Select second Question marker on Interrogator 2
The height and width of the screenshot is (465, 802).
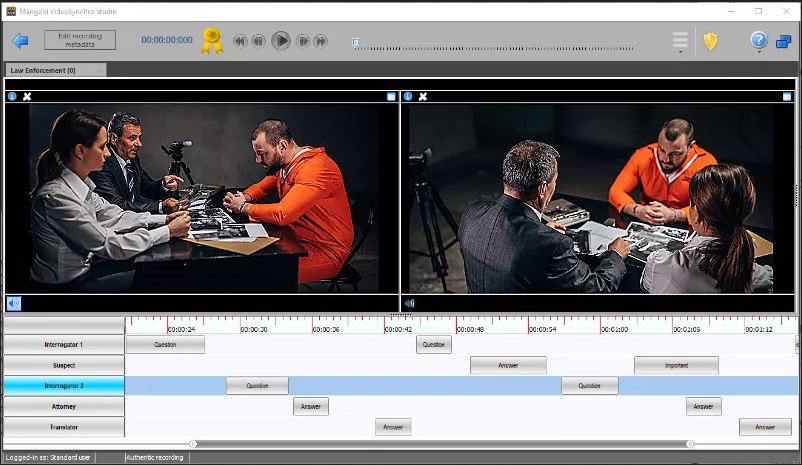[x=590, y=386]
